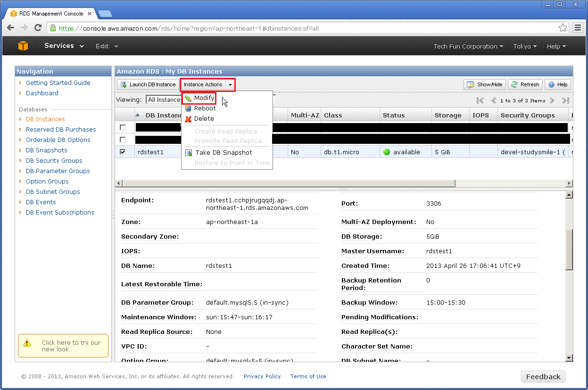Open the Chrome menu icon
588x390 pixels.
pyautogui.click(x=578, y=28)
